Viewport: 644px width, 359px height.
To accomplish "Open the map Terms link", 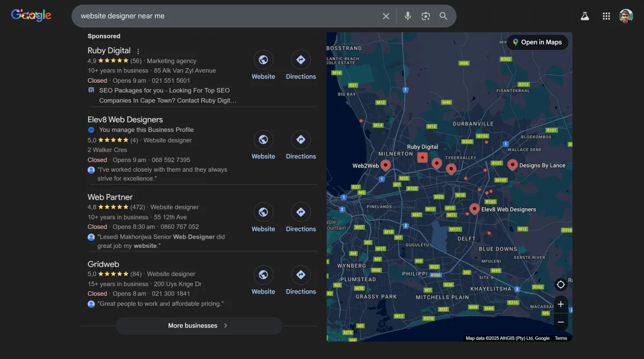I will pyautogui.click(x=561, y=338).
